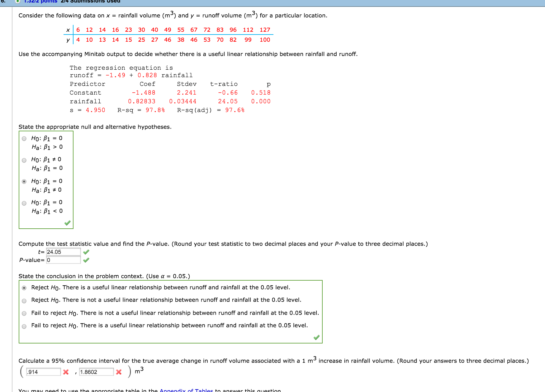Screen dimensions: 545x392
Task: Open the Appendix of Tables link
Action: click(x=186, y=390)
